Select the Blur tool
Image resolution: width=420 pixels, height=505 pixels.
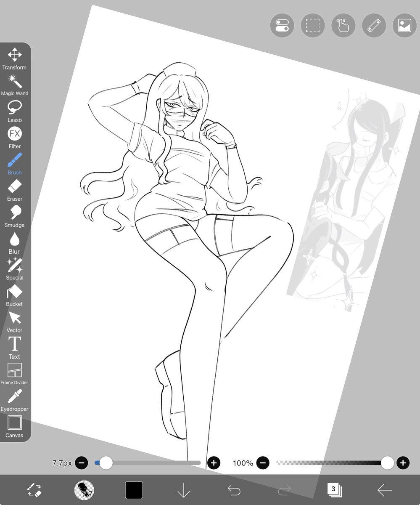pos(15,243)
